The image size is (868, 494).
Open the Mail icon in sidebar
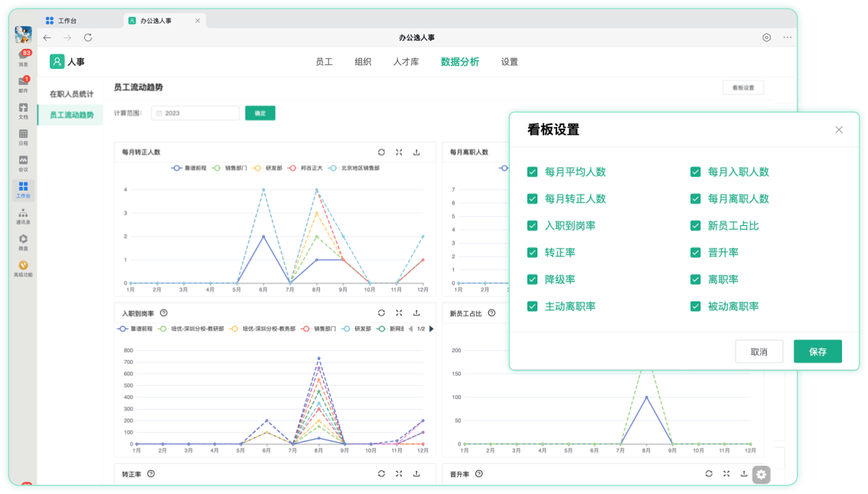(23, 84)
